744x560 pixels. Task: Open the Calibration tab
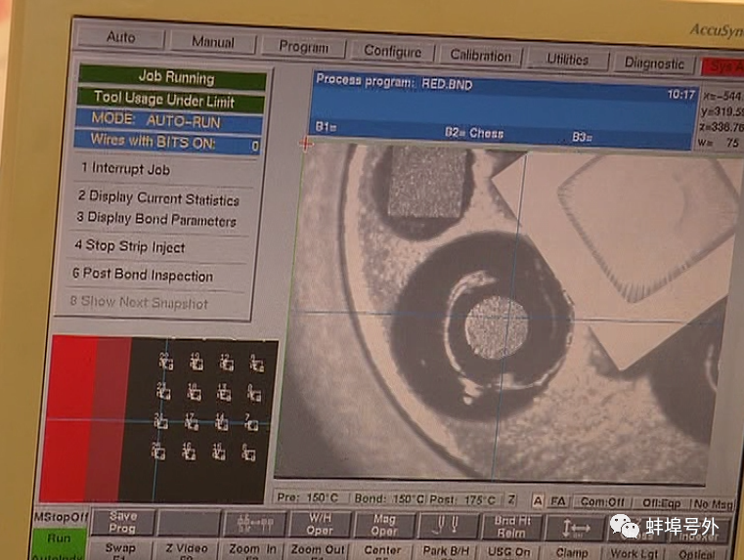(481, 56)
